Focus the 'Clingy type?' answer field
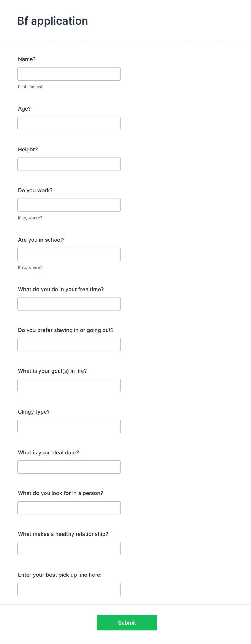 (x=69, y=426)
